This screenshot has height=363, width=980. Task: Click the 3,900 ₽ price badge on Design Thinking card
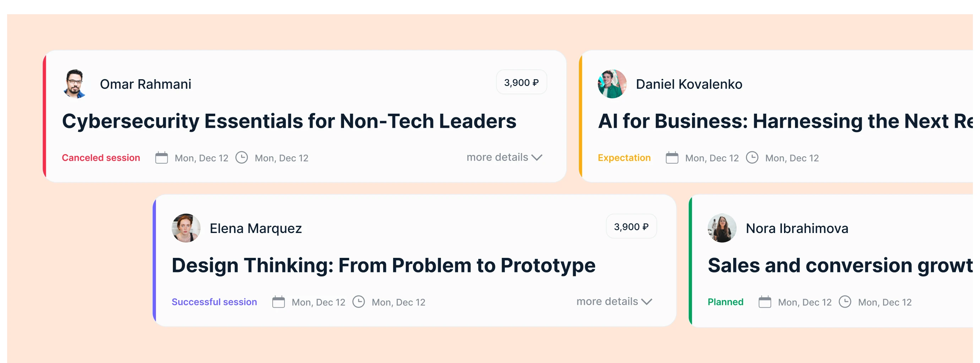point(631,226)
